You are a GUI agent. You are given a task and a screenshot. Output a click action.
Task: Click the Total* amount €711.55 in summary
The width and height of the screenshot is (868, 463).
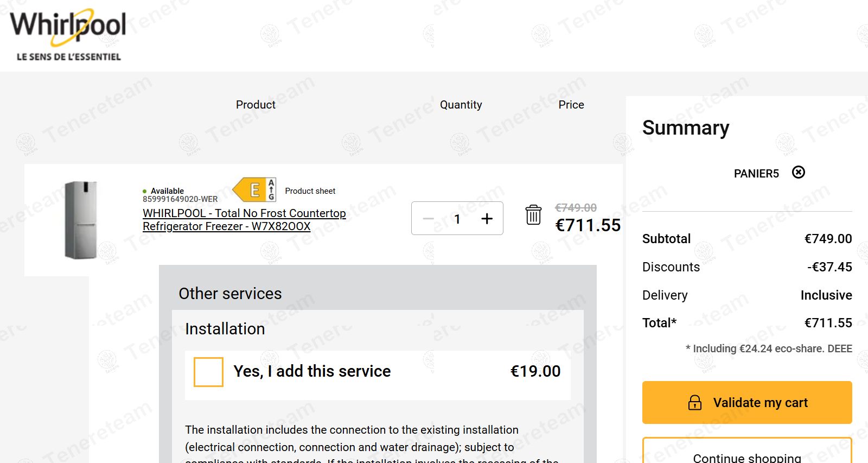828,323
